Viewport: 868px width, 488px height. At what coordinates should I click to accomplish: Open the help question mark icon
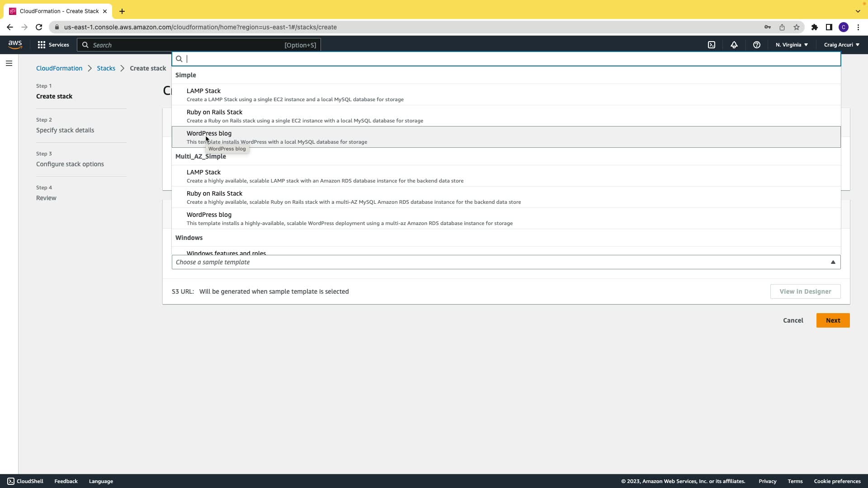tap(756, 45)
